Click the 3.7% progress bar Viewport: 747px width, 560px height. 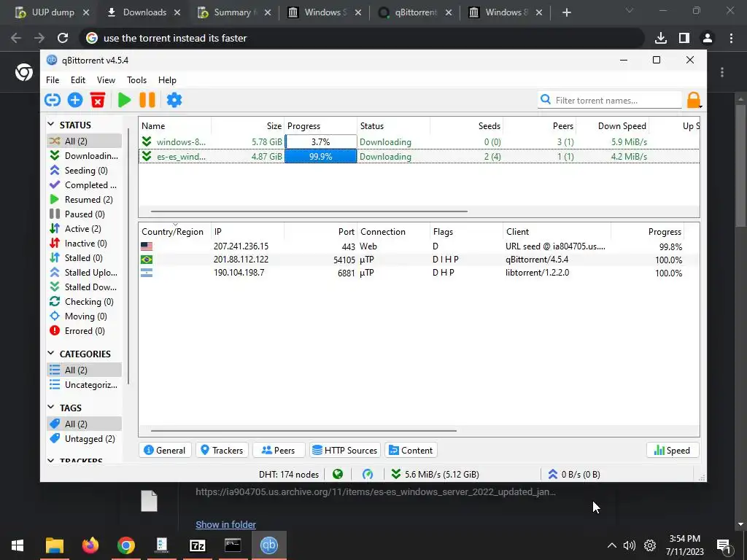[x=321, y=141]
